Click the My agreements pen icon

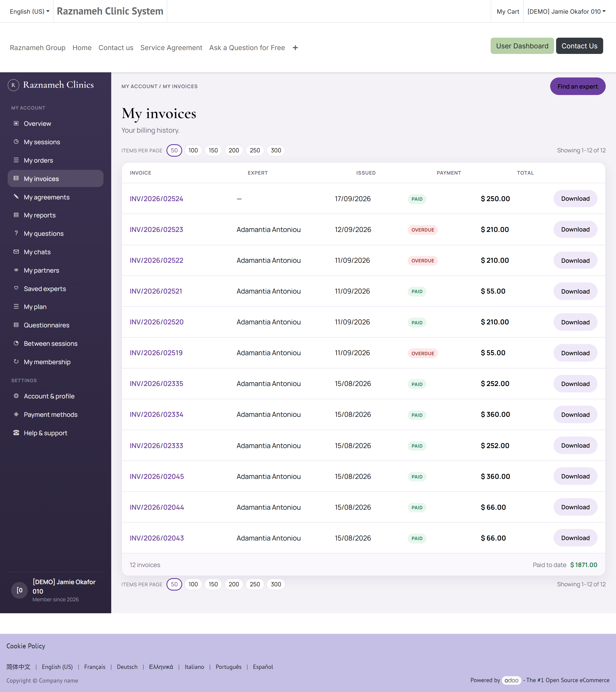point(16,197)
